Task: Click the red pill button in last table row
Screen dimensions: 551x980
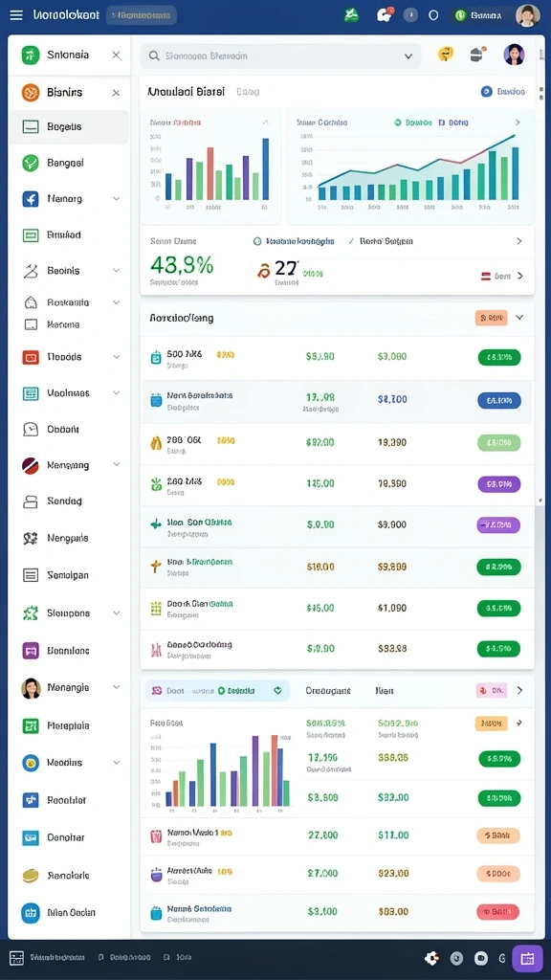Action: [497, 912]
